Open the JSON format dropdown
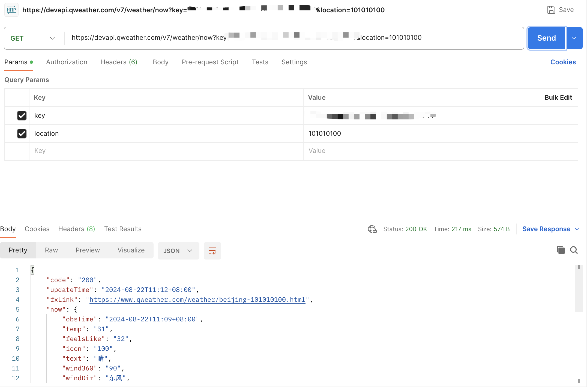 [x=178, y=251]
